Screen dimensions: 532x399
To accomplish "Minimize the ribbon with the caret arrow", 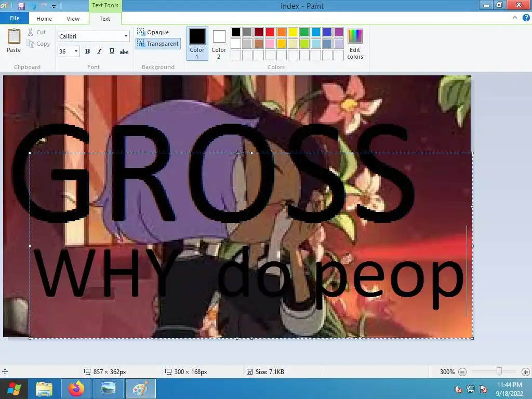I will point(515,18).
